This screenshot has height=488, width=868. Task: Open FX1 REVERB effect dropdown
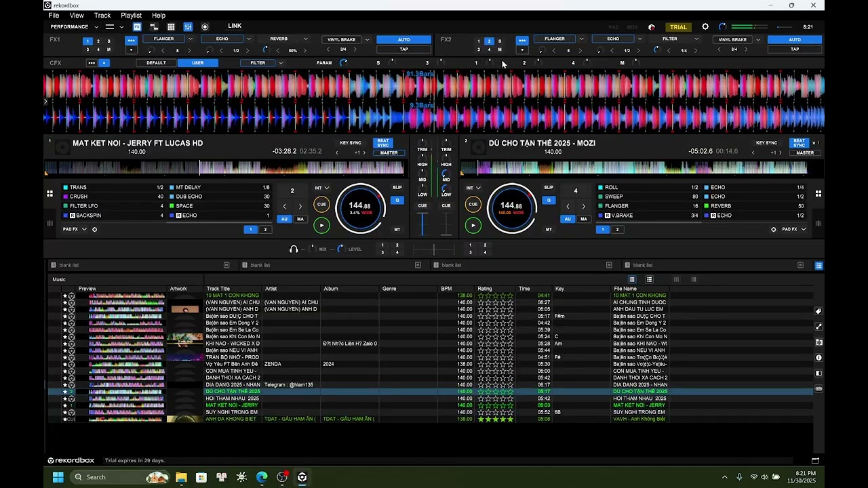pyautogui.click(x=305, y=39)
